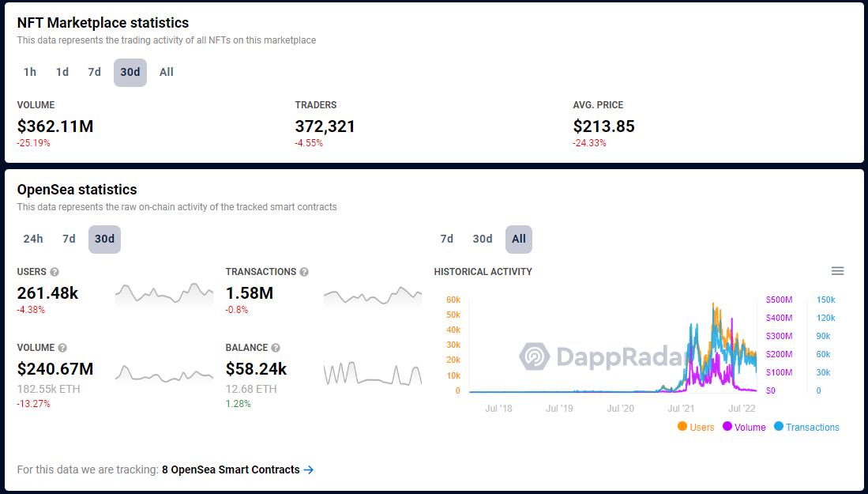Click the -24.33% average price change
Viewport: 868px width, 494px height.
point(589,143)
